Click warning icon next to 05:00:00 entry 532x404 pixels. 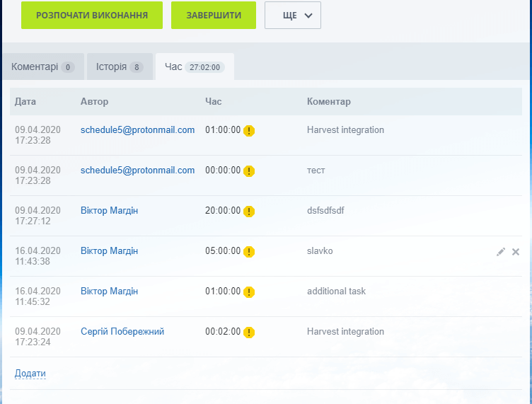pyautogui.click(x=249, y=252)
